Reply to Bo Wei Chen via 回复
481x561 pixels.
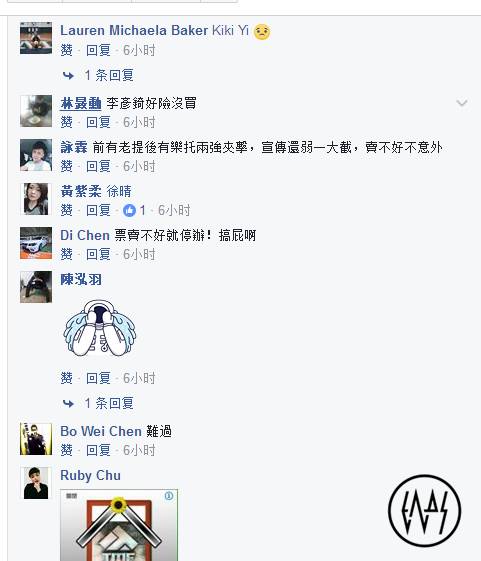(98, 450)
